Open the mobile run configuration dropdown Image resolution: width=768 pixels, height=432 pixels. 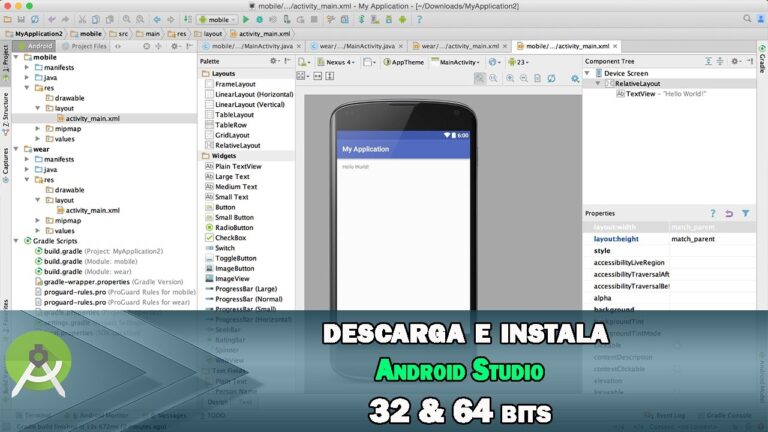pos(217,19)
